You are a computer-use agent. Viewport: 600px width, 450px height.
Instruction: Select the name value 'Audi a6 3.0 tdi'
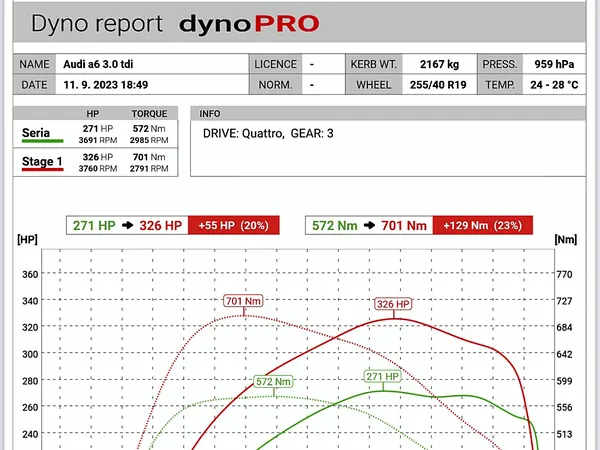(98, 64)
